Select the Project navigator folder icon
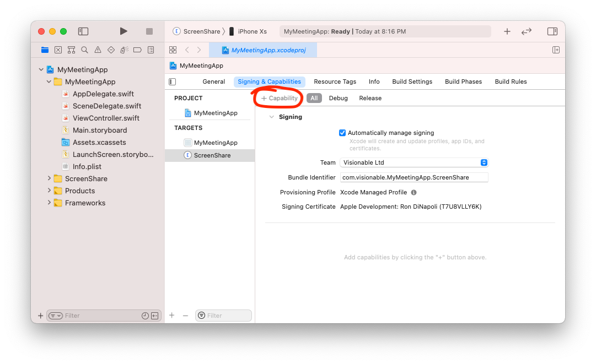The image size is (596, 364). (x=45, y=50)
